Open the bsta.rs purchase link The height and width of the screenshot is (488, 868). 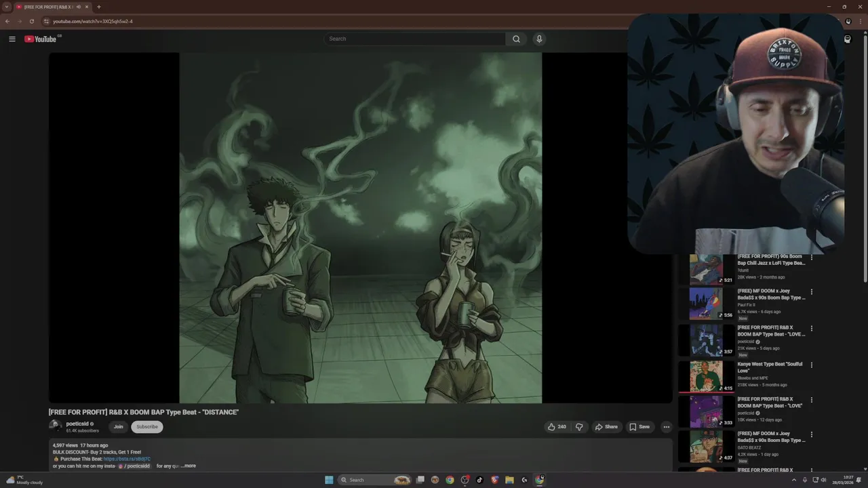[x=127, y=459]
